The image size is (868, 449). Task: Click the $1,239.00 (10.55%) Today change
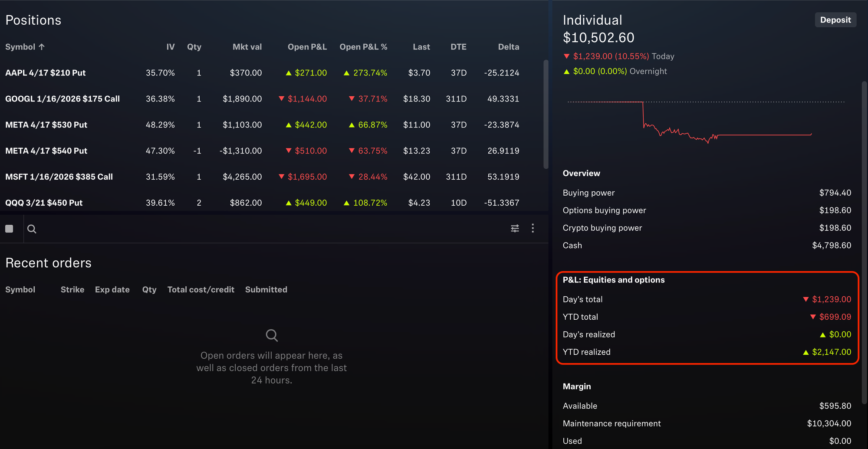click(x=618, y=56)
